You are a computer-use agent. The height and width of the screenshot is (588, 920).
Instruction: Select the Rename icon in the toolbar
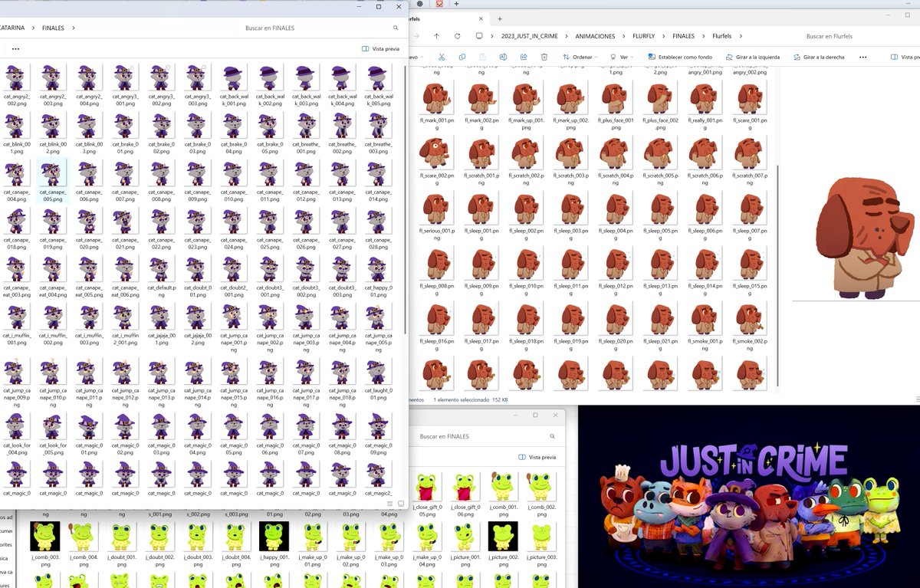point(501,56)
